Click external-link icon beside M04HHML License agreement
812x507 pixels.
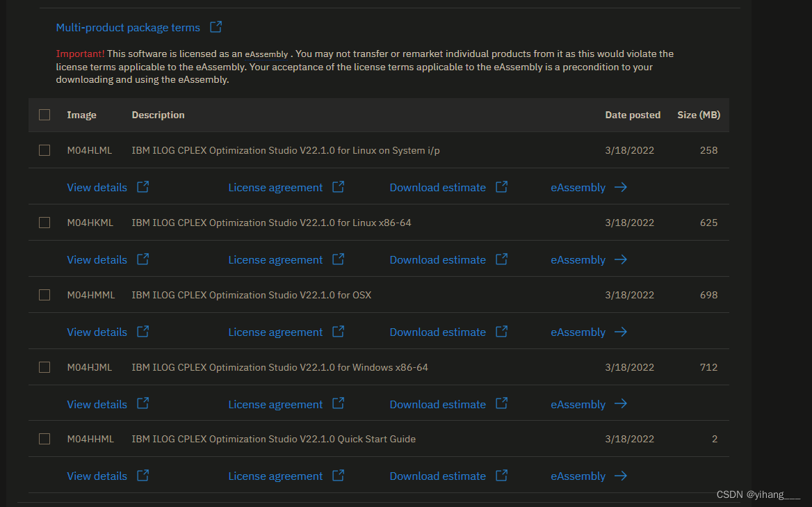pyautogui.click(x=338, y=476)
